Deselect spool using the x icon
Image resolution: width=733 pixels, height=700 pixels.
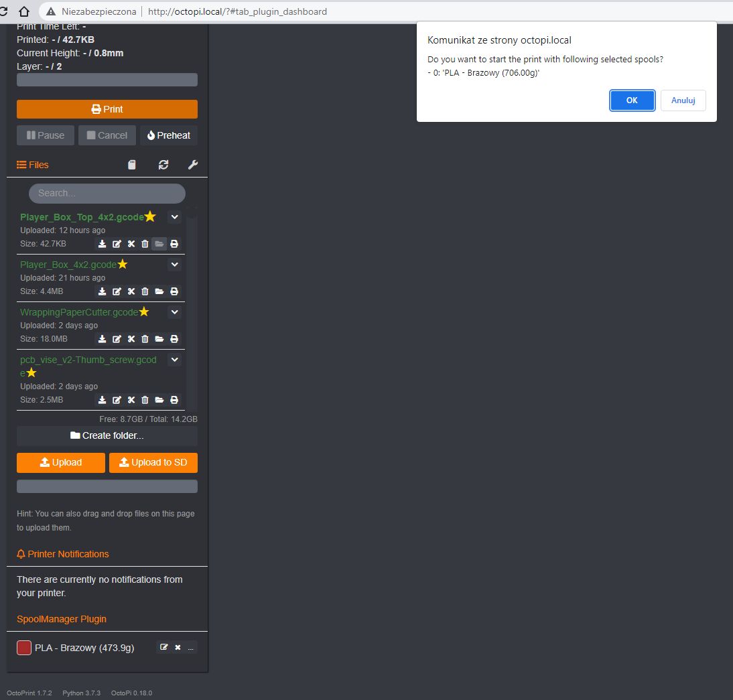pos(177,647)
